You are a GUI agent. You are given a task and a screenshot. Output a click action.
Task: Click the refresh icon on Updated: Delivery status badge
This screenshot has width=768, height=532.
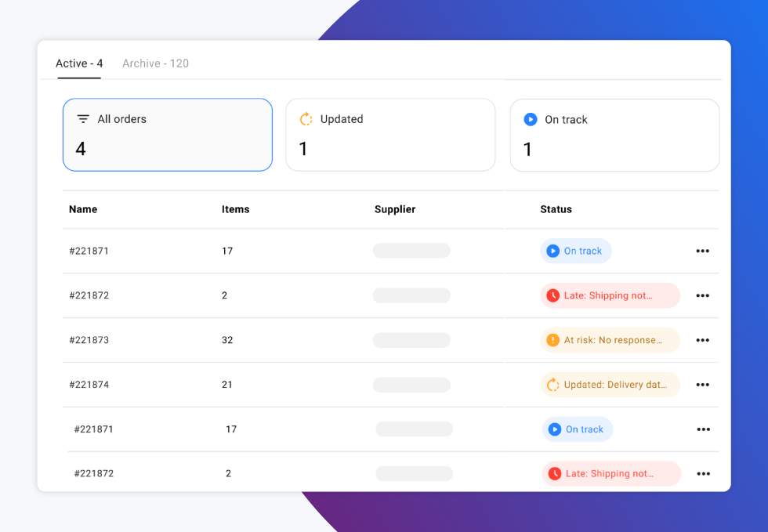[x=552, y=385]
